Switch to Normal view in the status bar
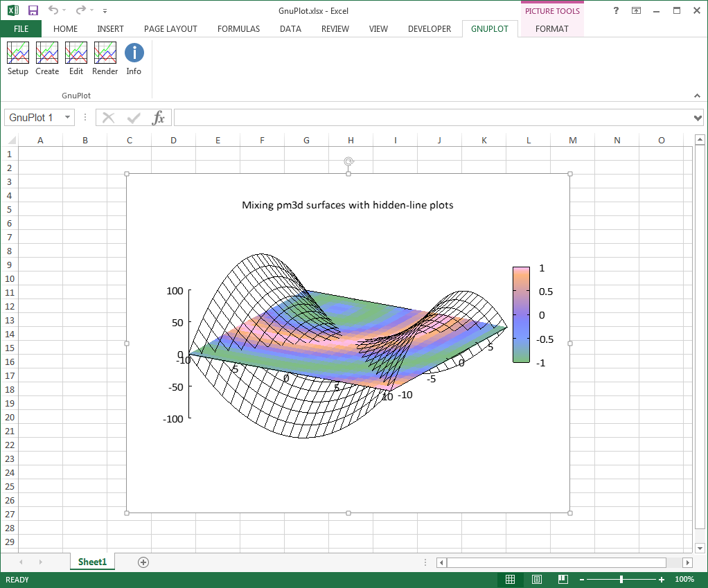 coord(511,580)
